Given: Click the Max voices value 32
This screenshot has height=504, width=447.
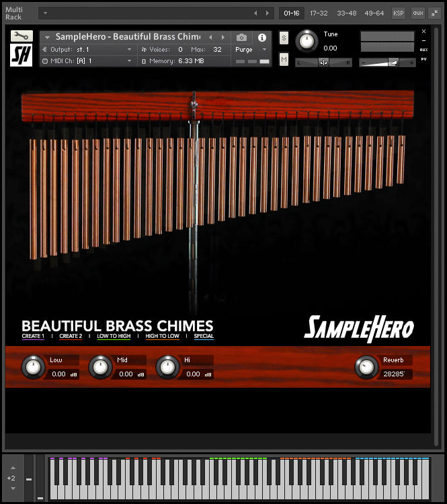Looking at the screenshot, I should point(217,50).
